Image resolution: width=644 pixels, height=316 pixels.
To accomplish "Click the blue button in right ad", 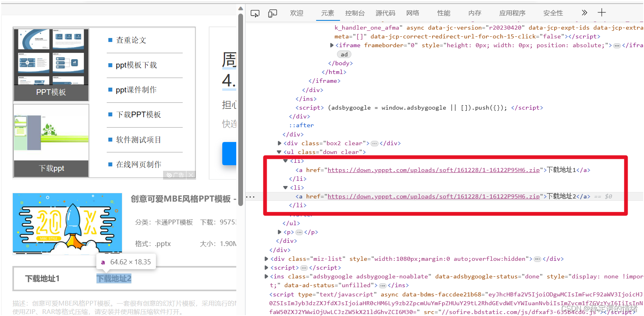I will point(229,154).
